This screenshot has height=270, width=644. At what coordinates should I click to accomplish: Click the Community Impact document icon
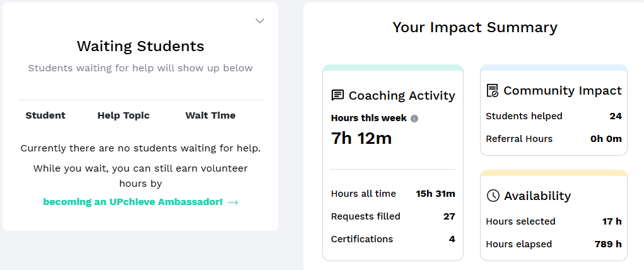[x=493, y=91]
